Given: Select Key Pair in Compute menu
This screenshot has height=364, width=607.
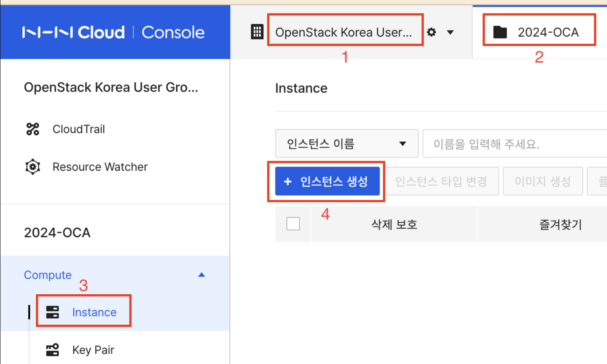Looking at the screenshot, I should (x=93, y=350).
